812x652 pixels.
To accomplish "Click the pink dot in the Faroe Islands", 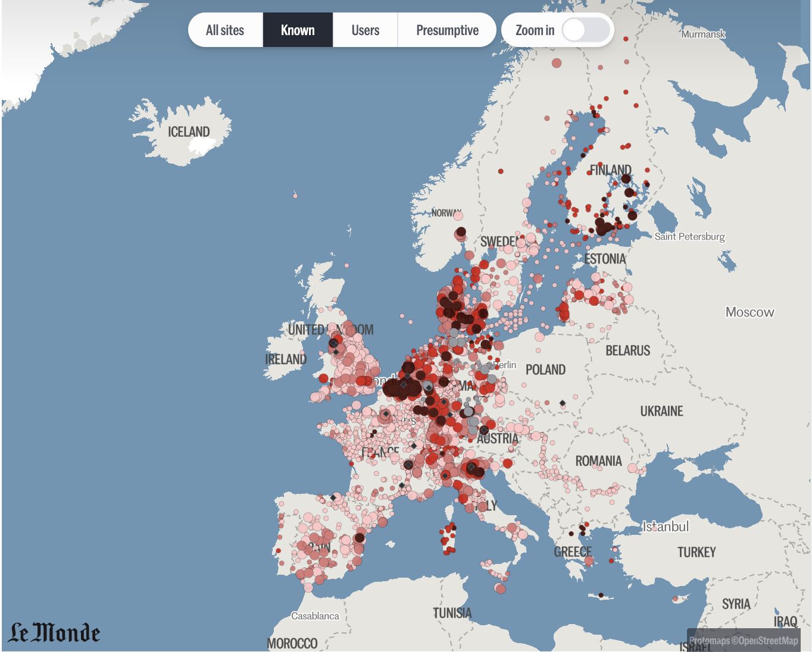I will point(295,195).
